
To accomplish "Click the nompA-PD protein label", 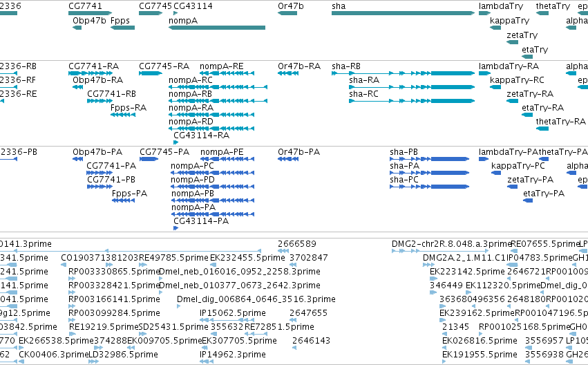I will [192, 180].
